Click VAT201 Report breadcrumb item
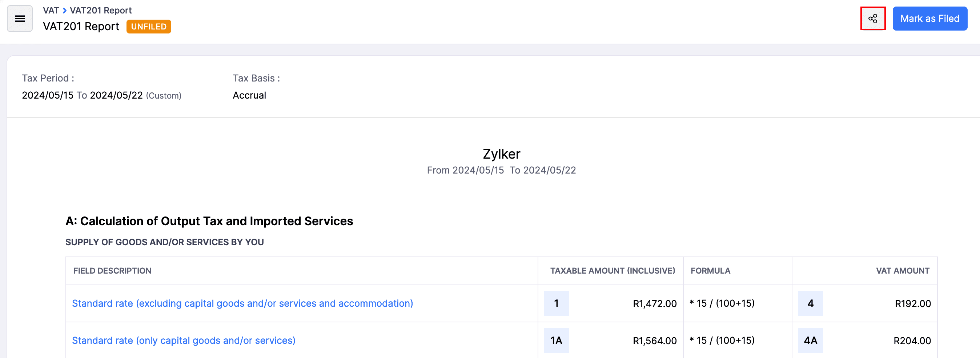 (100, 10)
